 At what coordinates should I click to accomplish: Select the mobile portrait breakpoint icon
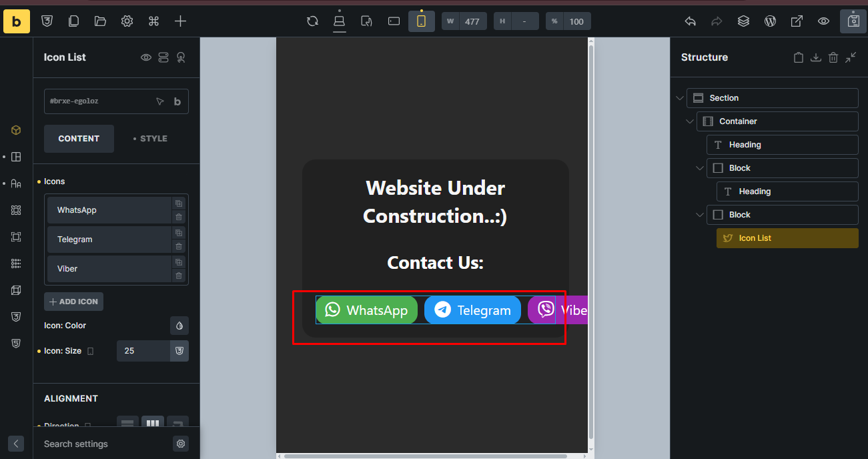click(x=422, y=21)
